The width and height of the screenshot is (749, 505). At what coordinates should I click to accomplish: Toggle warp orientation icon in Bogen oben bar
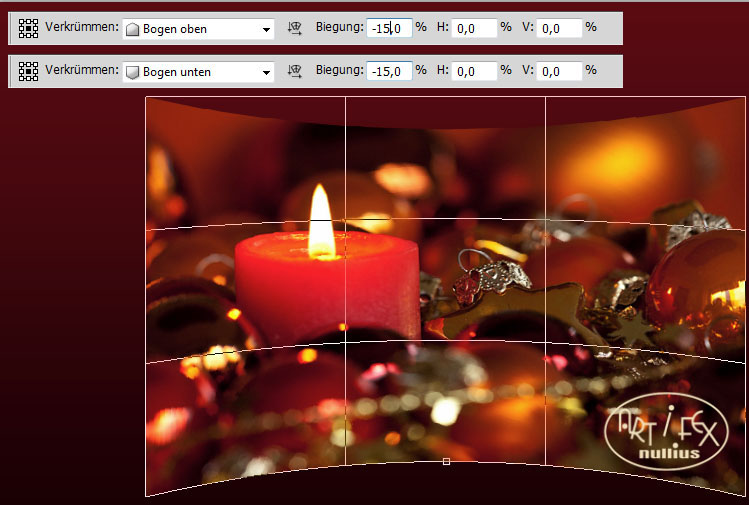click(x=295, y=29)
